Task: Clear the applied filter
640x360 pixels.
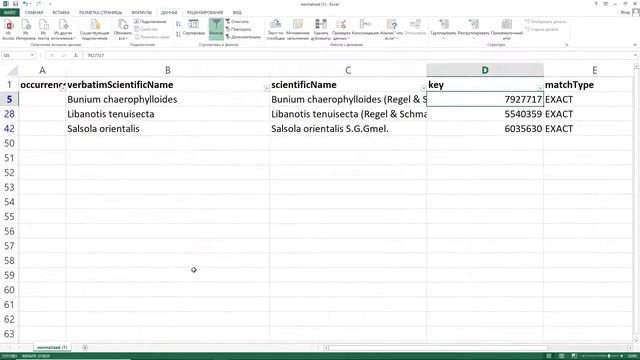Action: tap(237, 21)
